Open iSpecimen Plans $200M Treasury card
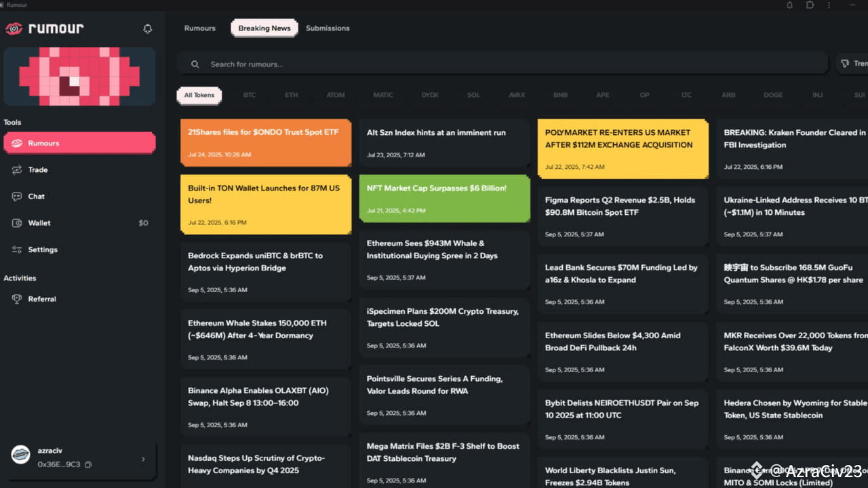868x488 pixels. [x=445, y=327]
